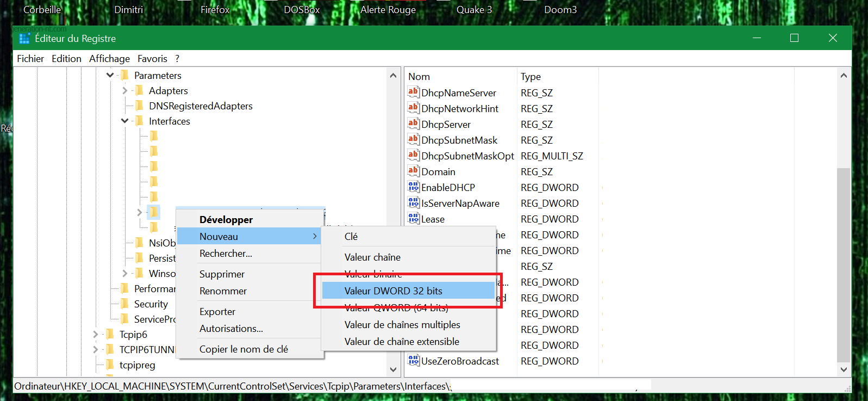Choose Copier le nom de clé
The height and width of the screenshot is (401, 868).
click(x=243, y=349)
